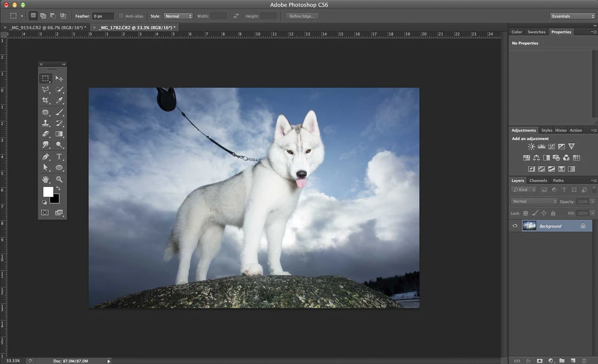Expand status bar info arrow

[x=109, y=361]
